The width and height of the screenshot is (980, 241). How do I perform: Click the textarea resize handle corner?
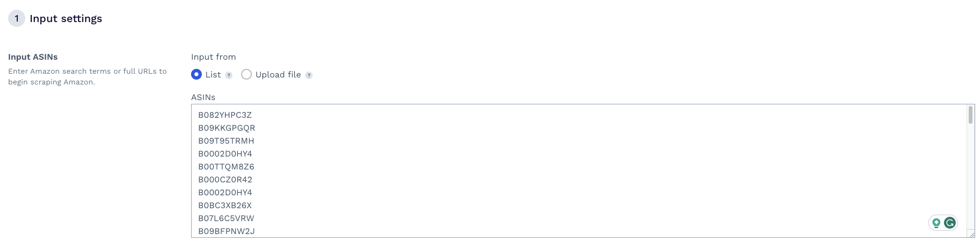(x=971, y=234)
